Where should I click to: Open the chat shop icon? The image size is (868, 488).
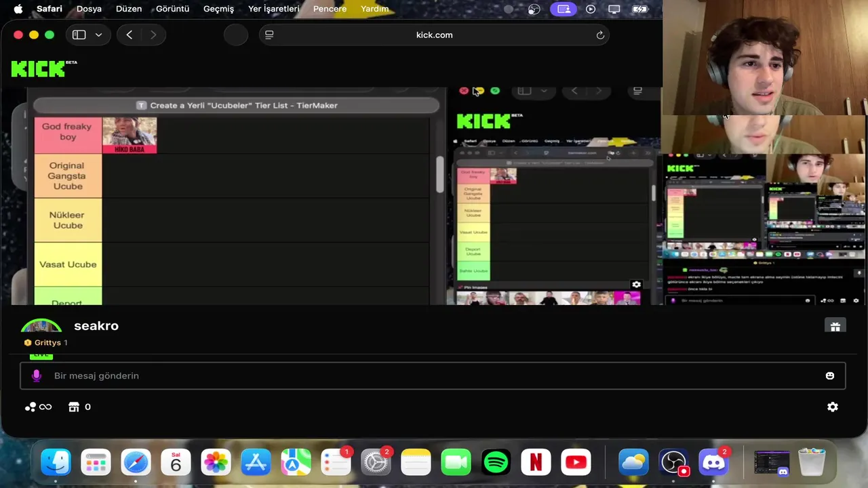coord(74,407)
